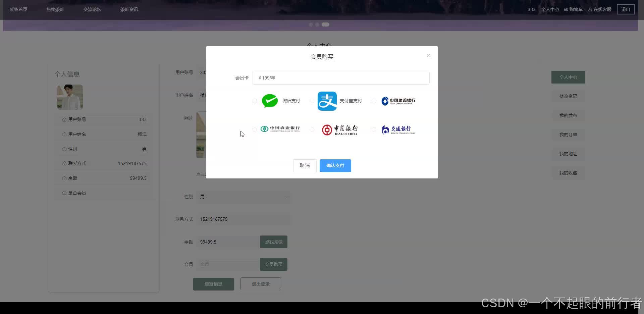Open the 性别 dropdown showing 男
The image size is (644, 314).
pyautogui.click(x=244, y=197)
